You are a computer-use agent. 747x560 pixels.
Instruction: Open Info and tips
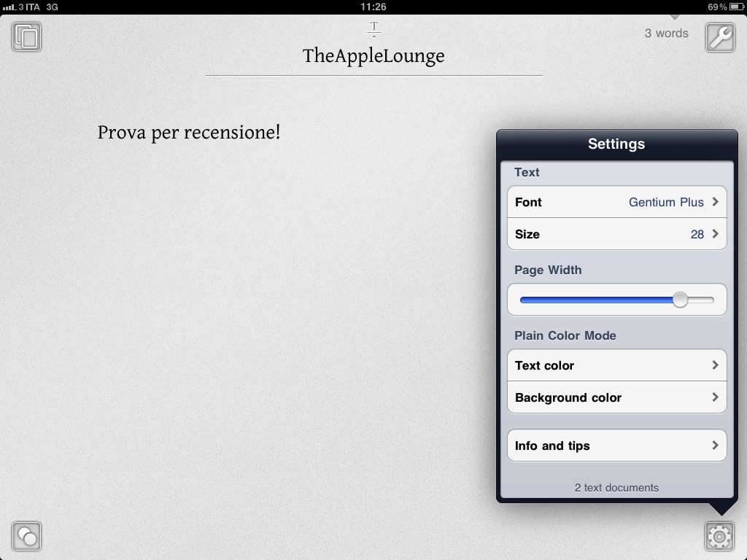(x=617, y=446)
